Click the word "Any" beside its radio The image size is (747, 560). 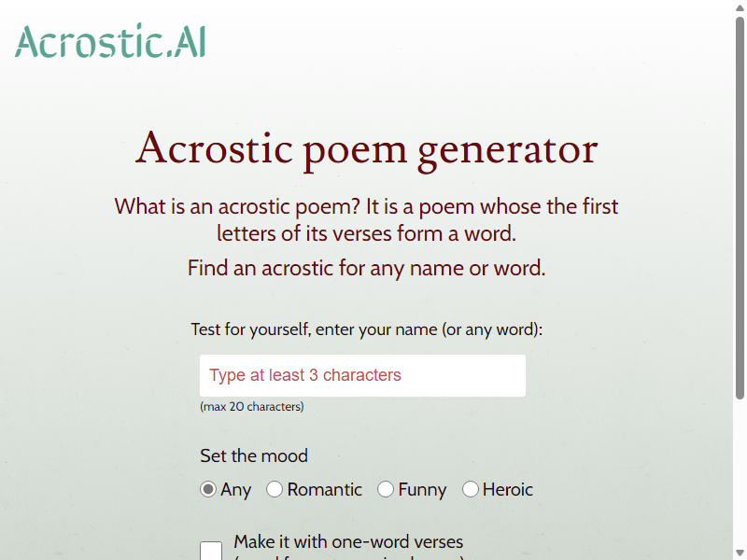coord(236,490)
